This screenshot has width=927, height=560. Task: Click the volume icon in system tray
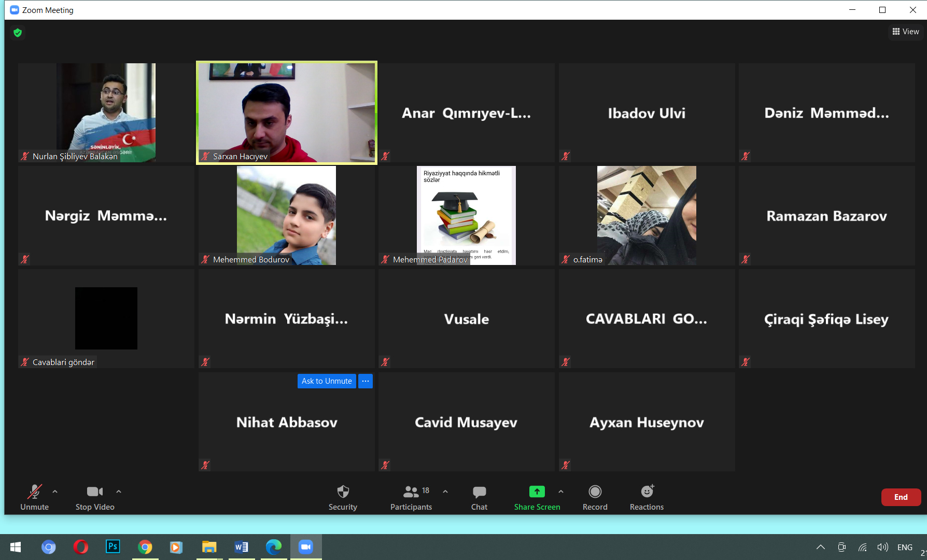(882, 547)
